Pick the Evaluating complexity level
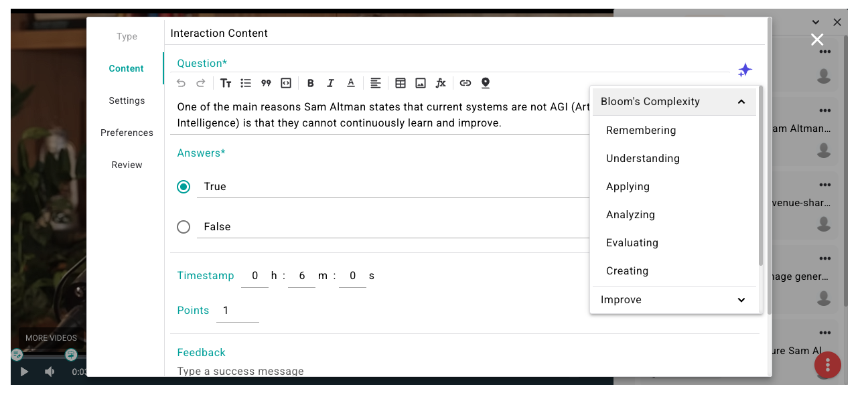Viewport: 868px width, 409px height. 632,243
